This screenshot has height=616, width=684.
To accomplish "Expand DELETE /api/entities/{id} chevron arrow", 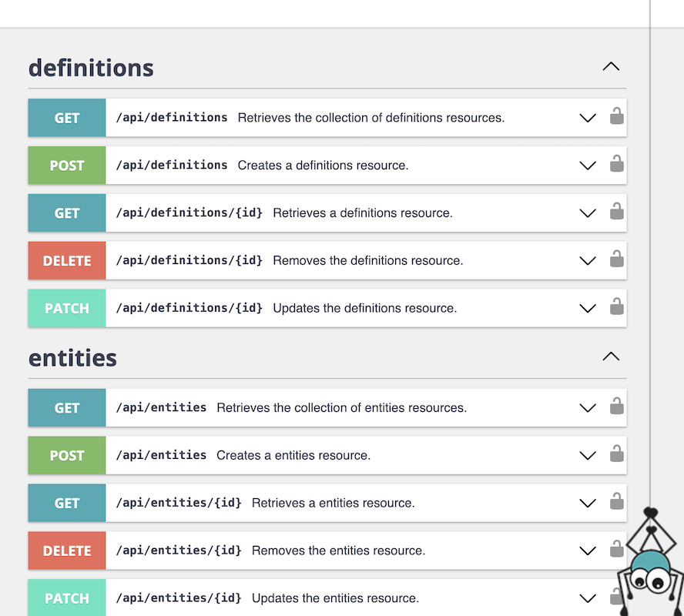I will (x=588, y=551).
